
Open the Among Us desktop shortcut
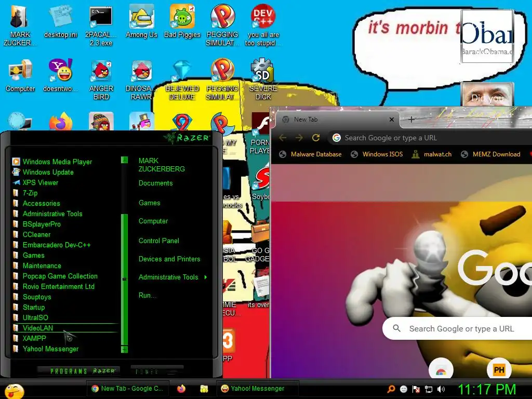(141, 22)
